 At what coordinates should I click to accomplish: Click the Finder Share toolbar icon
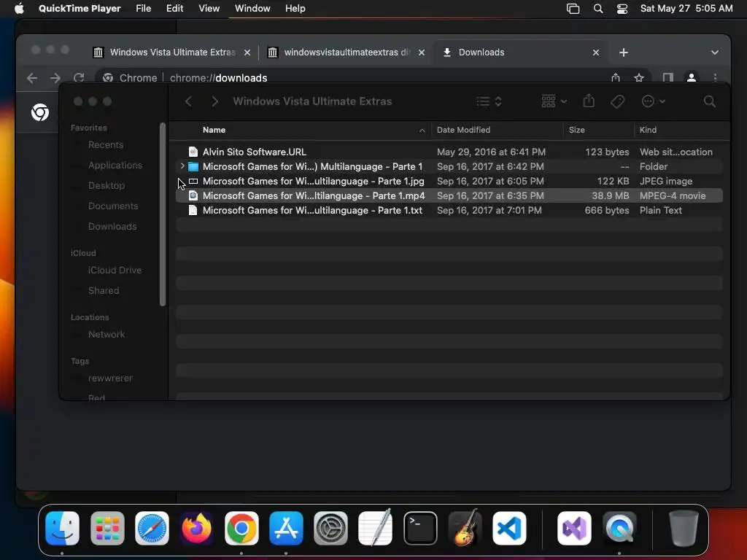(x=589, y=101)
